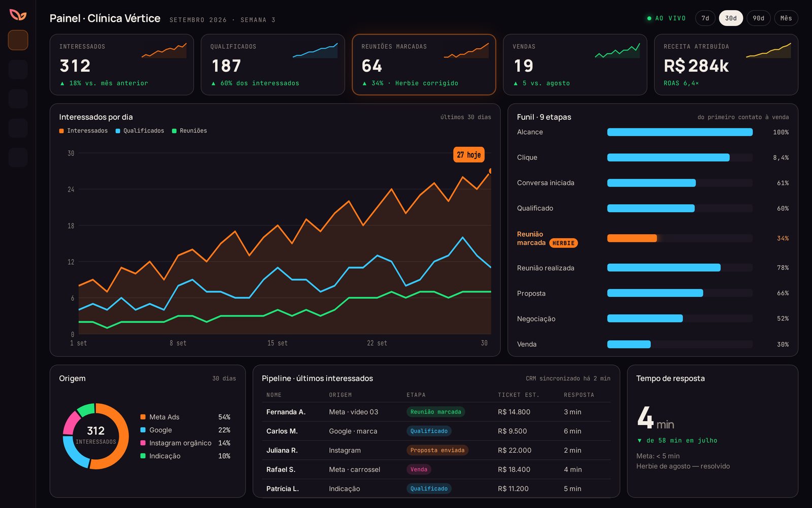Click the Qualificado badge in Patrícia's row
The height and width of the screenshot is (508, 812).
click(429, 489)
